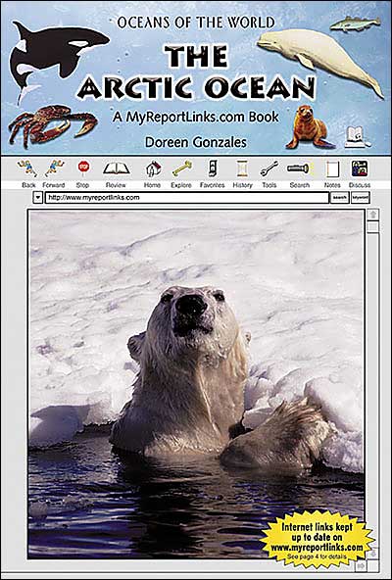
Task: Expand the address bar dropdown arrow
Action: click(x=38, y=198)
